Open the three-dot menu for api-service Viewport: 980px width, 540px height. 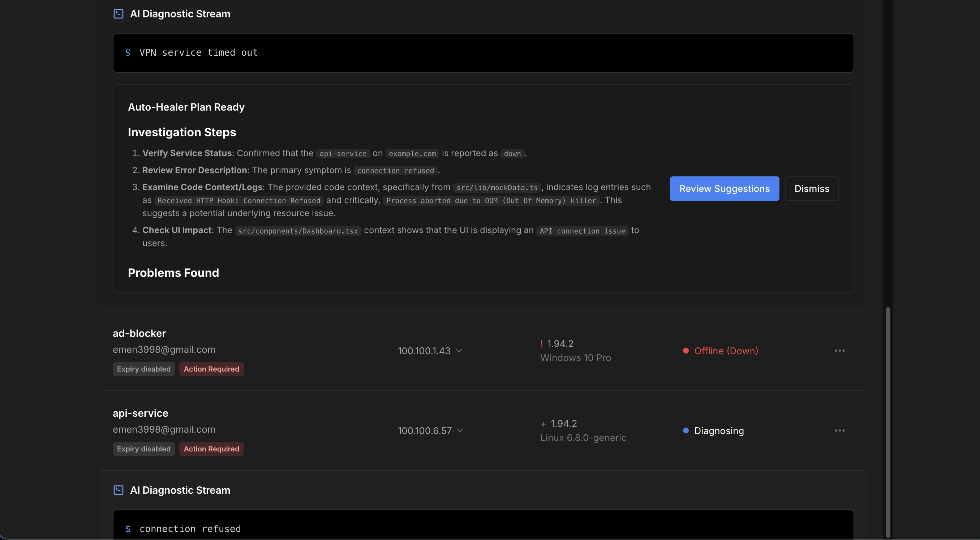coord(839,430)
